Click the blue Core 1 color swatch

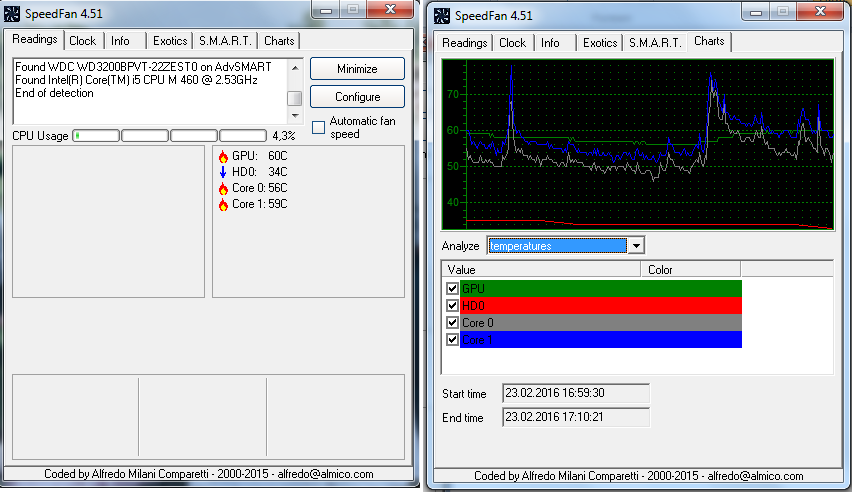(x=600, y=340)
